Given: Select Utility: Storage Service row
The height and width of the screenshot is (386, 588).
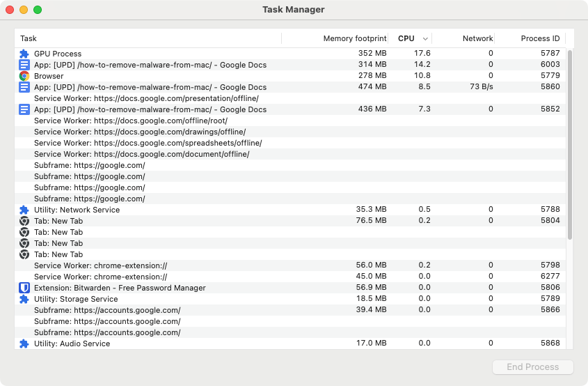Looking at the screenshot, I should pos(290,300).
